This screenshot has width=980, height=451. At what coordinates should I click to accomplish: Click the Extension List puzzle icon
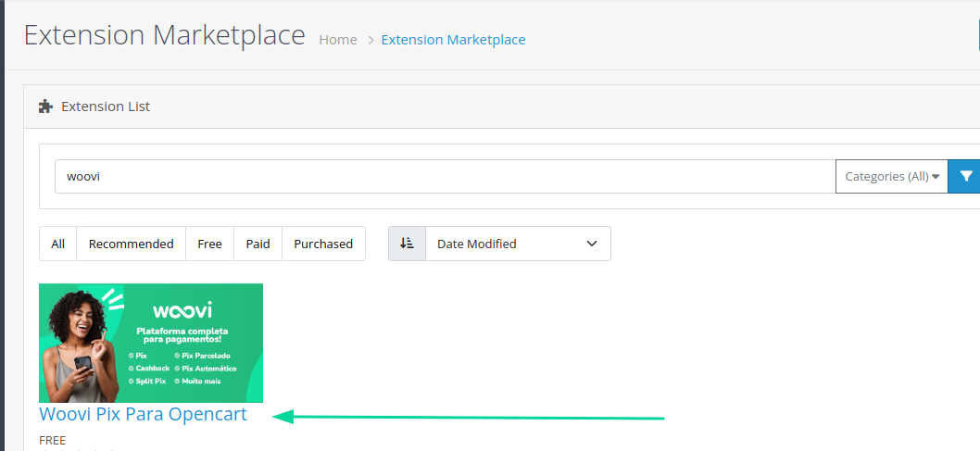45,106
